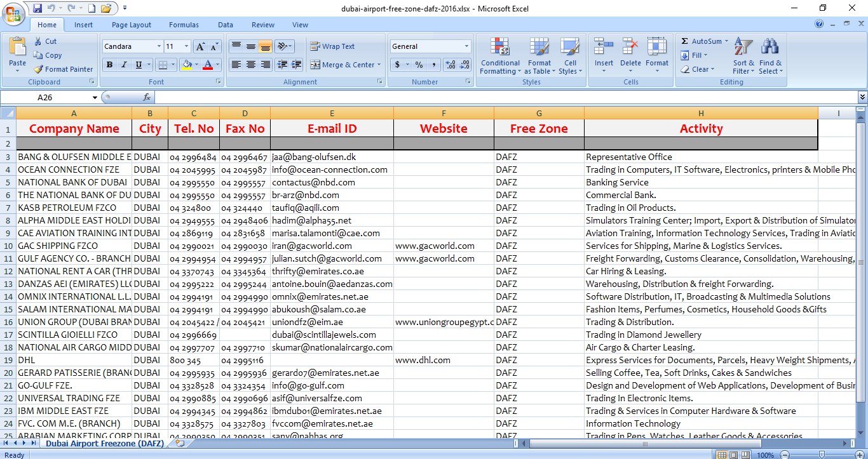Open Excel Help question mark
This screenshot has height=459, width=868.
(x=819, y=24)
